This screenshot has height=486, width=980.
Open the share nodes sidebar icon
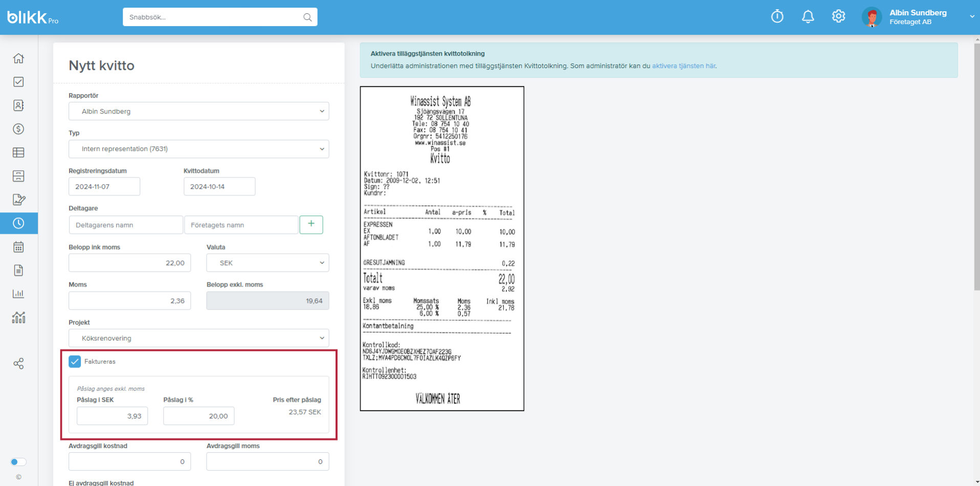18,364
